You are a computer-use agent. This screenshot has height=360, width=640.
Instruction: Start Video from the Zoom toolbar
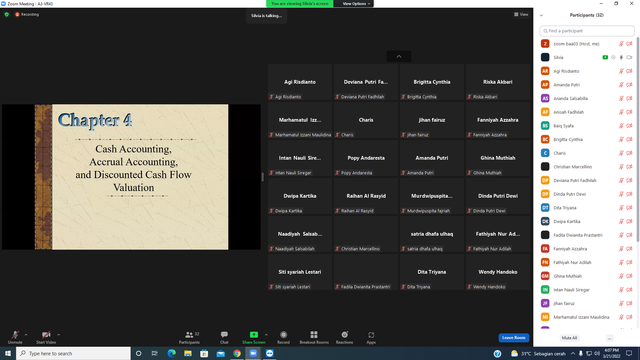click(46, 337)
